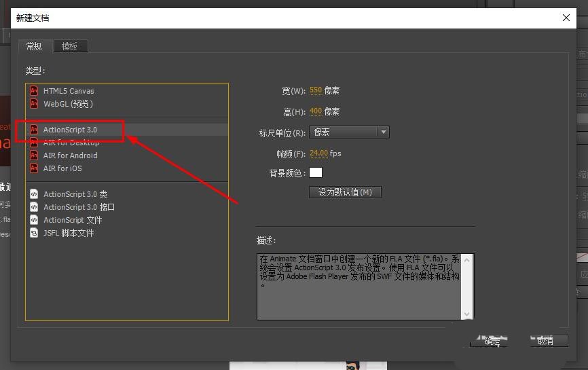The image size is (588, 370).
Task: Click the height value 400
Action: pos(316,111)
